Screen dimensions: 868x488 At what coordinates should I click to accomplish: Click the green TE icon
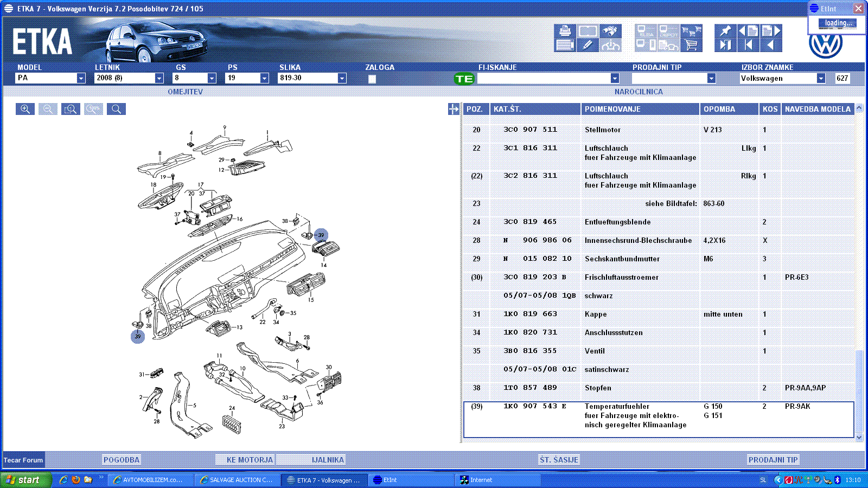[x=464, y=79]
